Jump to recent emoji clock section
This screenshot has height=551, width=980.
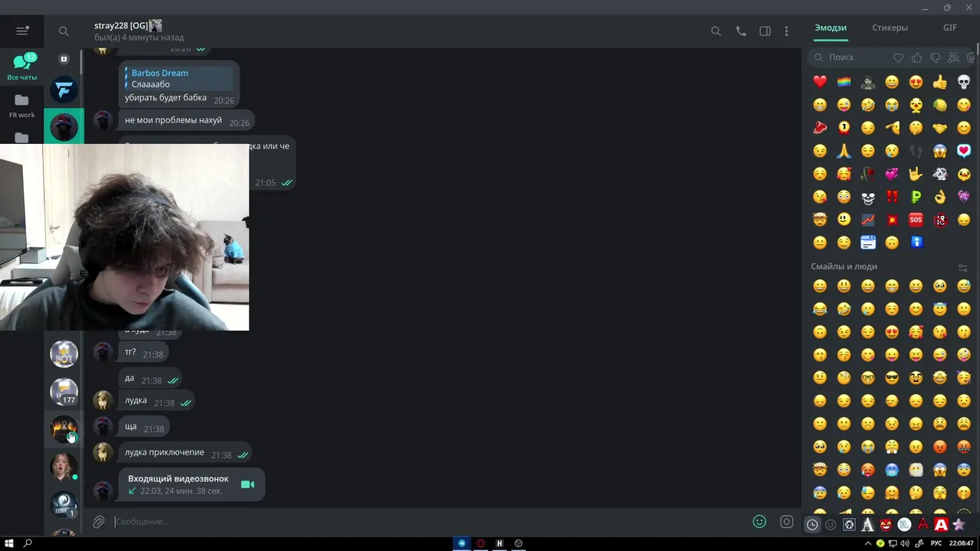tap(812, 524)
